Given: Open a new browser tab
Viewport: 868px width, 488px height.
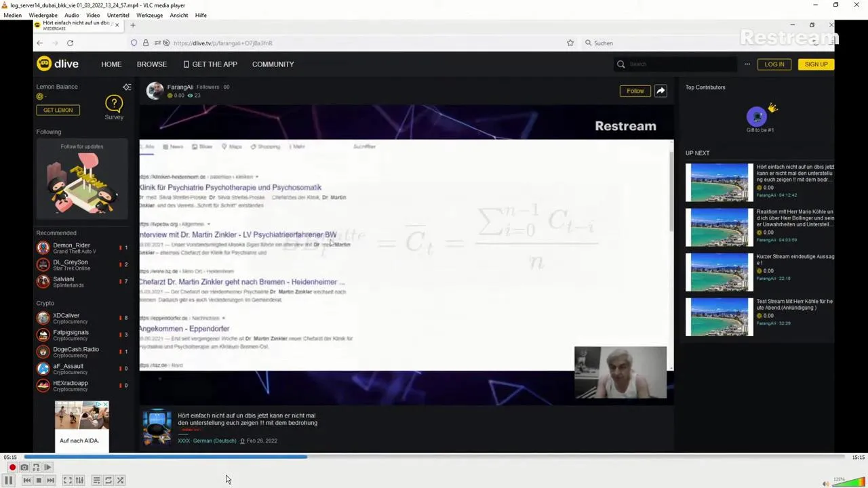Looking at the screenshot, I should coord(133,25).
